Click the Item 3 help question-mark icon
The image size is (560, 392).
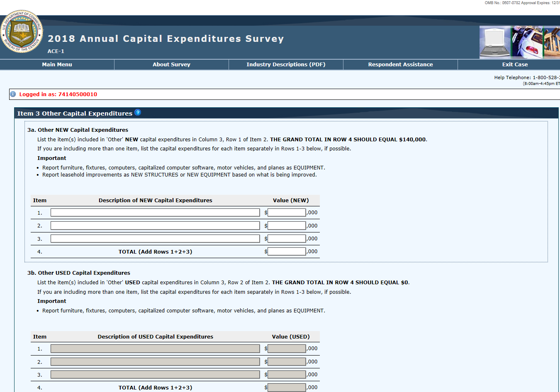[x=138, y=112]
